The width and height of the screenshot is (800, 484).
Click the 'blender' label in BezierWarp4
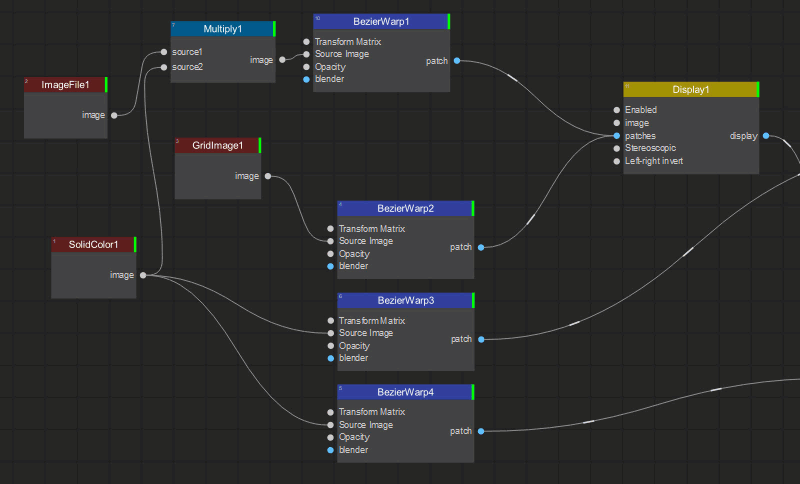coord(353,450)
